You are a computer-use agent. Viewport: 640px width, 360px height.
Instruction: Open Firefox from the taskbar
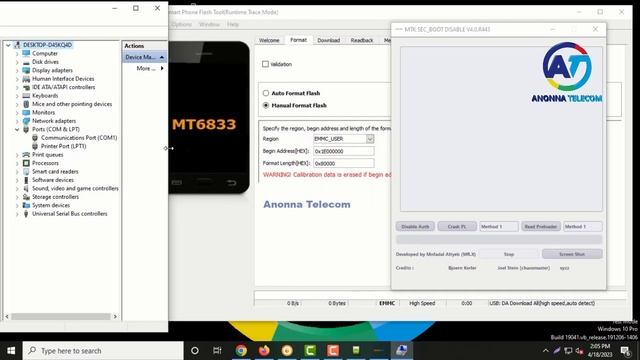point(264,351)
